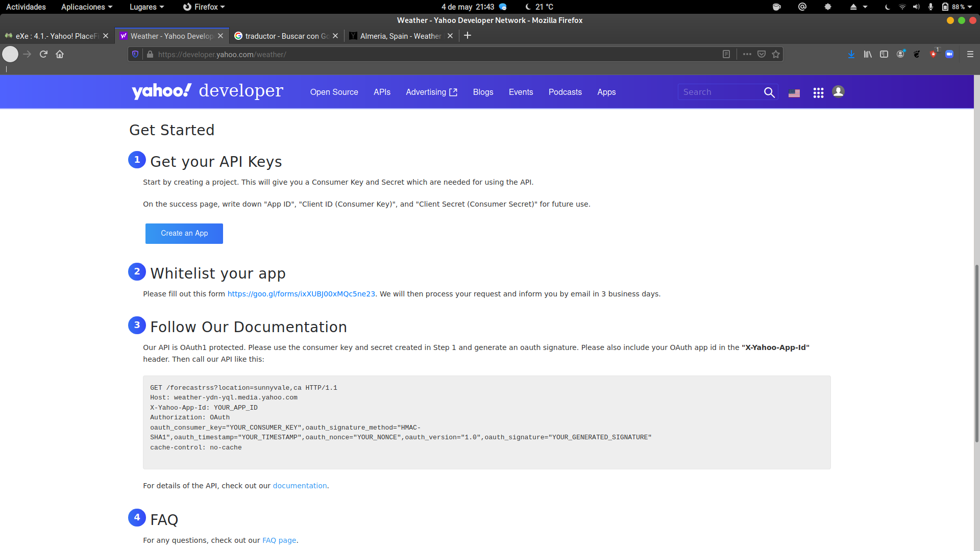Open the FAQ page link
This screenshot has height=551, width=980.
[279, 540]
